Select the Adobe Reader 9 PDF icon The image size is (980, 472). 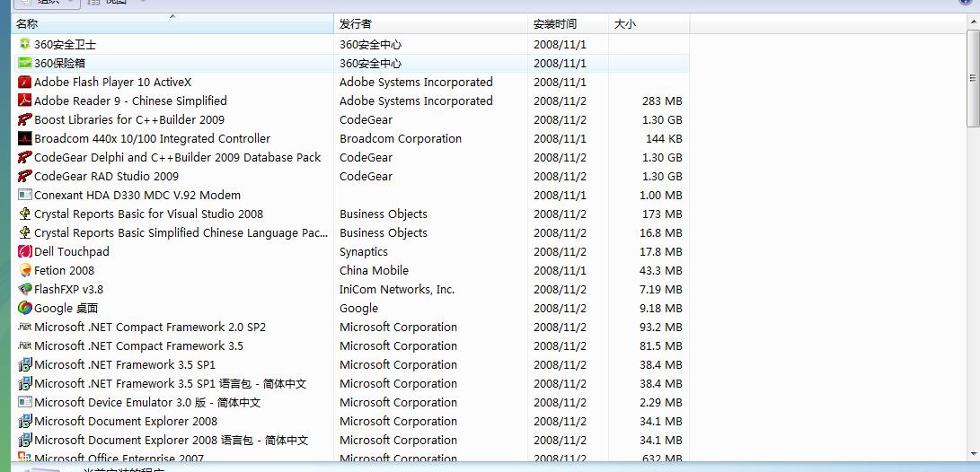(25, 101)
